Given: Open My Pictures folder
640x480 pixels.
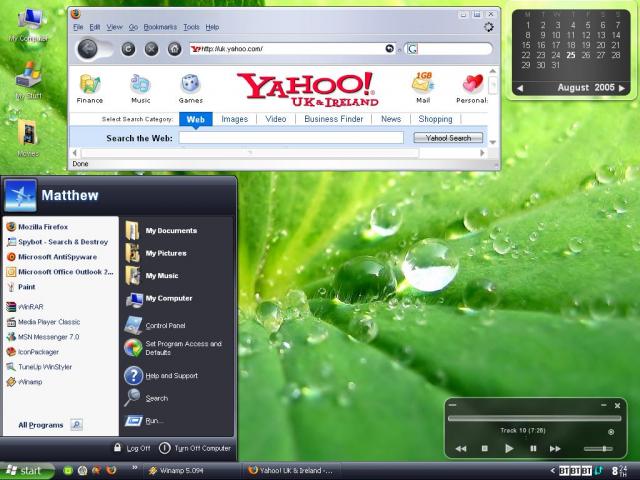Looking at the screenshot, I should click(x=156, y=253).
